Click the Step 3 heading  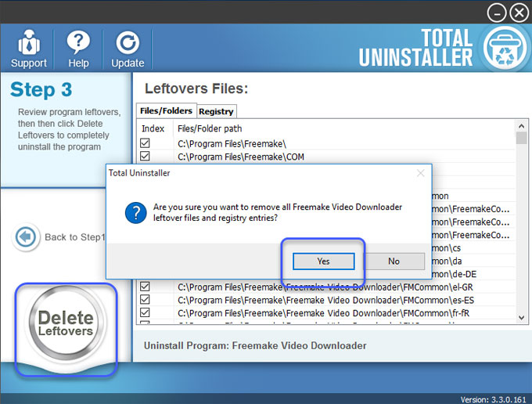41,90
